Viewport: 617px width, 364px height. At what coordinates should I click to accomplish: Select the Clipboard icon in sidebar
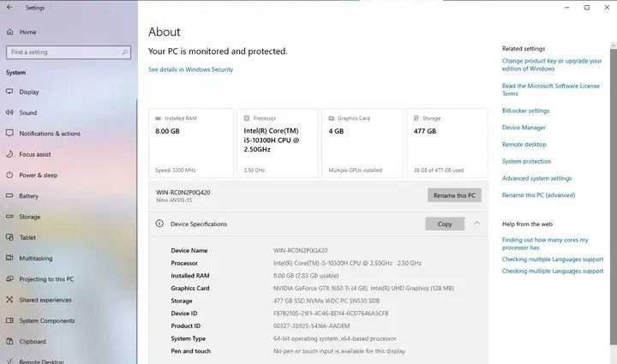click(9, 342)
